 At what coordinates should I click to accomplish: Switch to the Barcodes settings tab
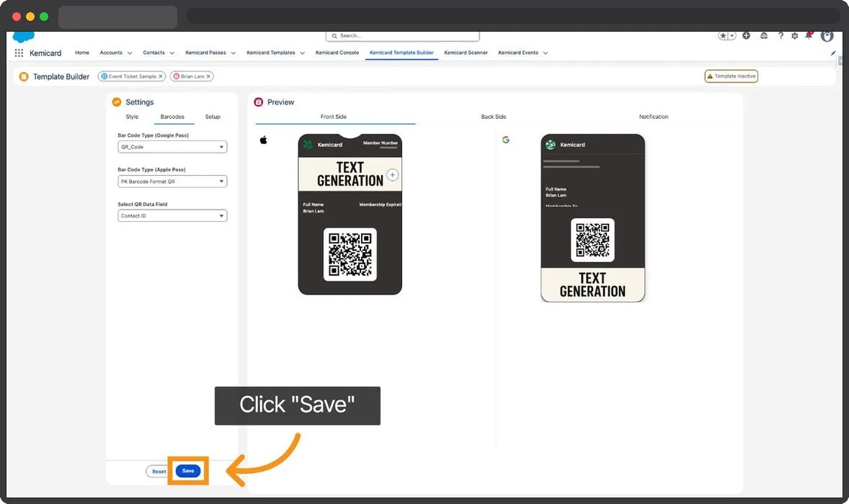point(172,117)
